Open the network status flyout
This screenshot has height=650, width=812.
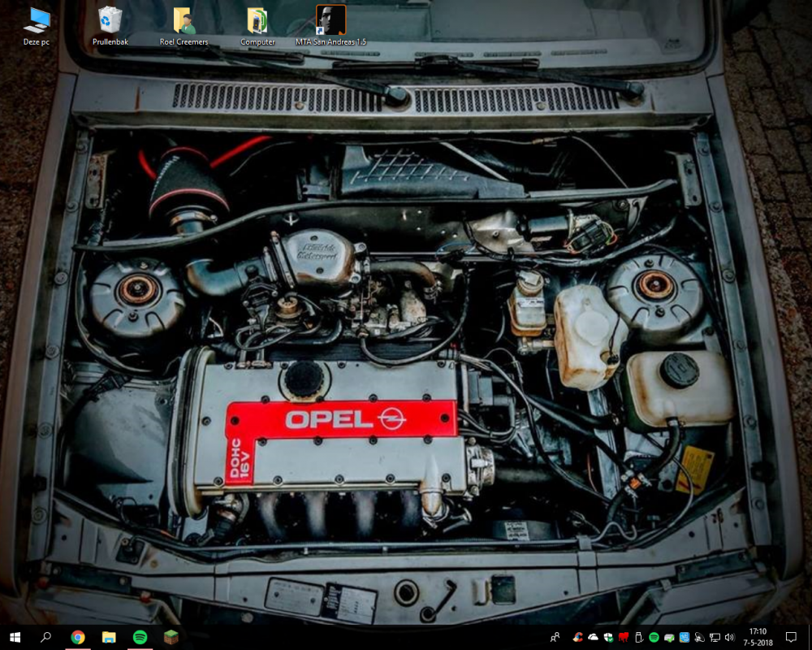click(x=715, y=638)
